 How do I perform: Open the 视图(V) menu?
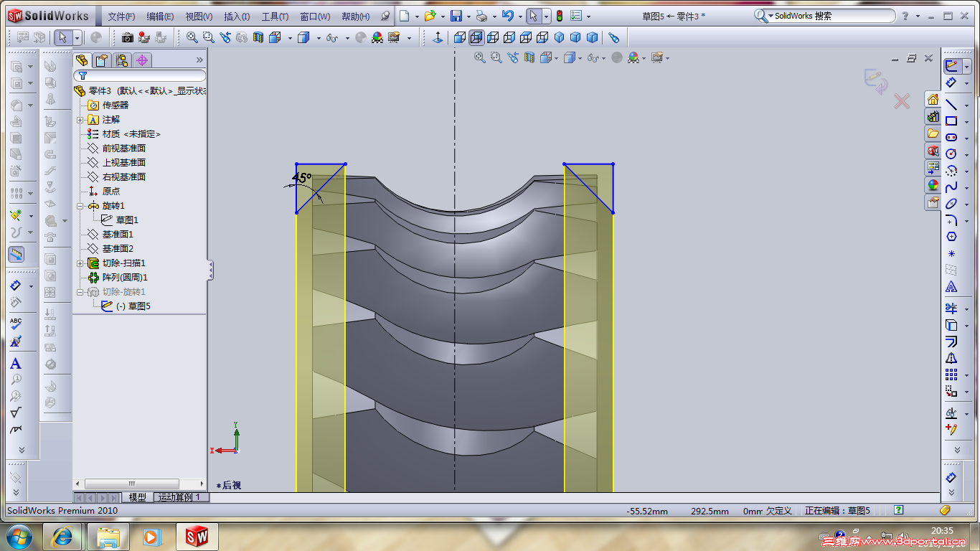click(199, 17)
